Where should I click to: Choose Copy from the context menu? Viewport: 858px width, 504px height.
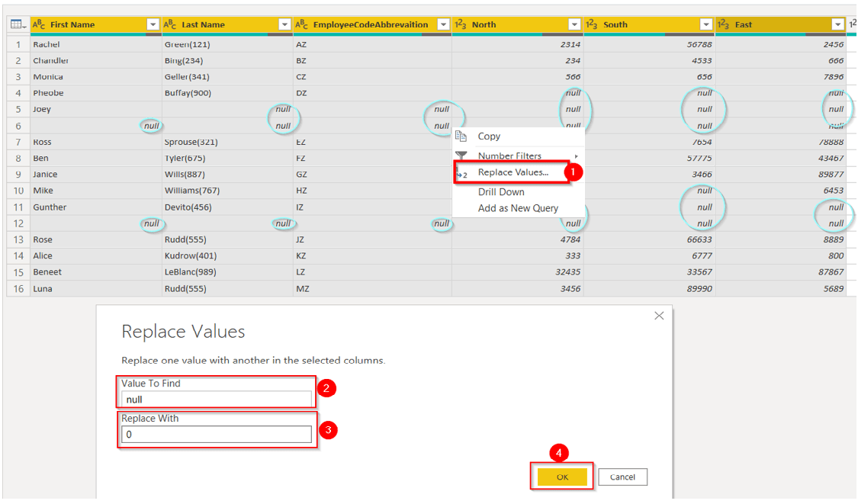(x=489, y=136)
